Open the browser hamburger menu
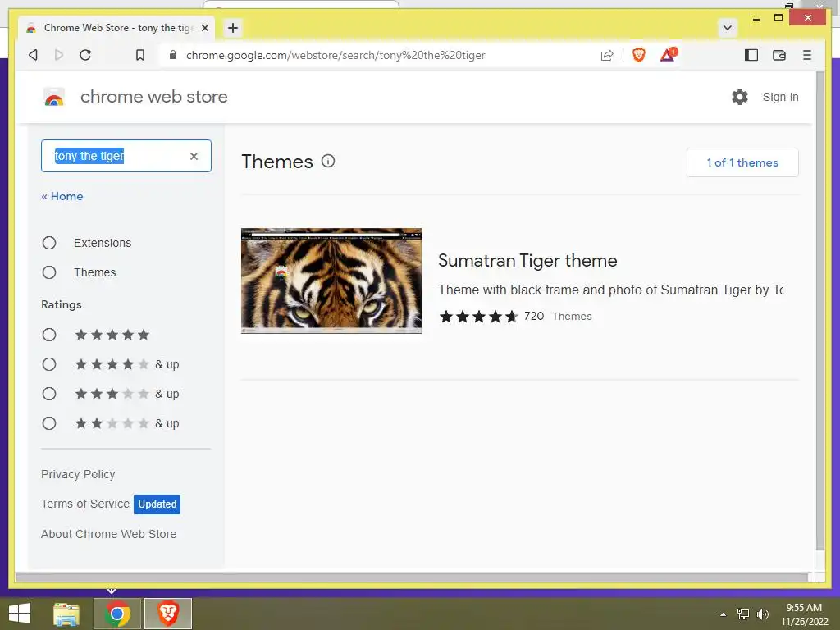Image resolution: width=840 pixels, height=630 pixels. coord(807,55)
